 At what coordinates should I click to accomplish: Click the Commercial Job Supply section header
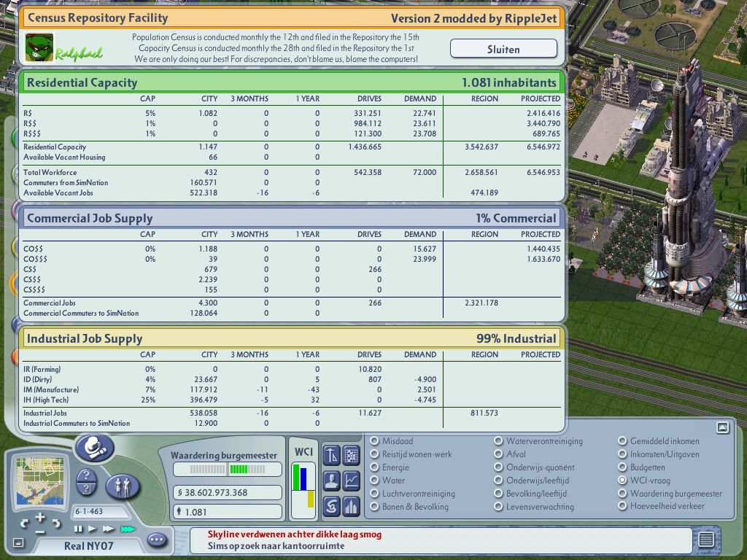(x=292, y=218)
